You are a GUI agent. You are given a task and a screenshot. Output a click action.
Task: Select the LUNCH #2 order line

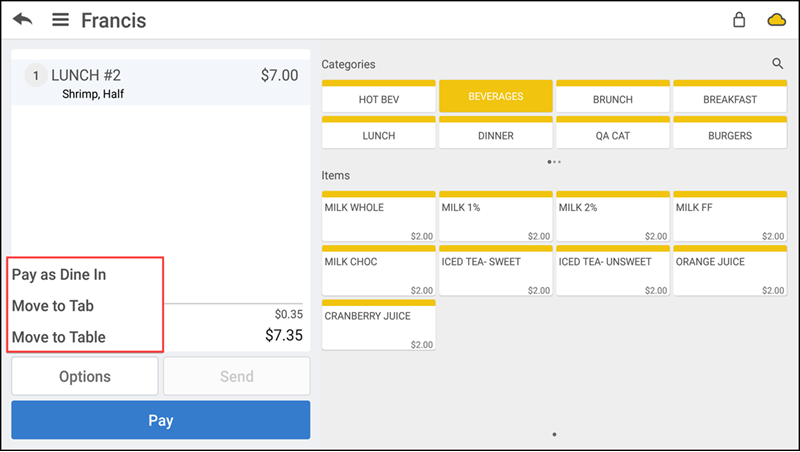161,83
